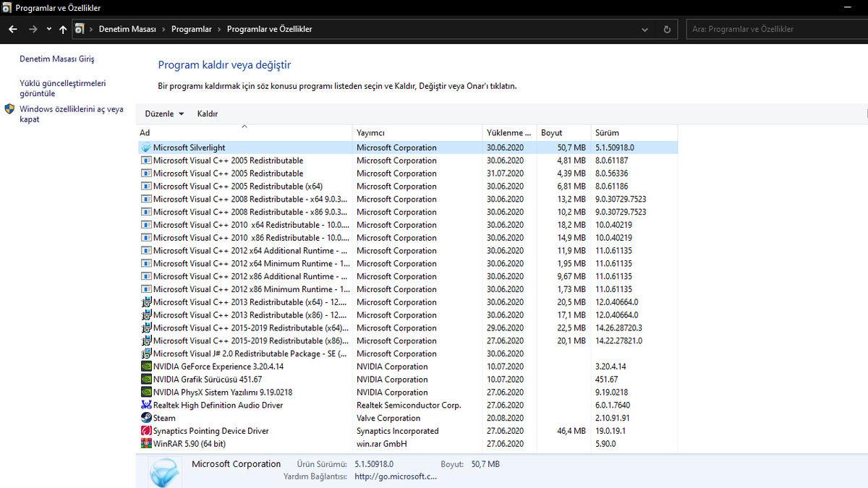Click the back navigation arrow
868x488 pixels.
pos(12,29)
